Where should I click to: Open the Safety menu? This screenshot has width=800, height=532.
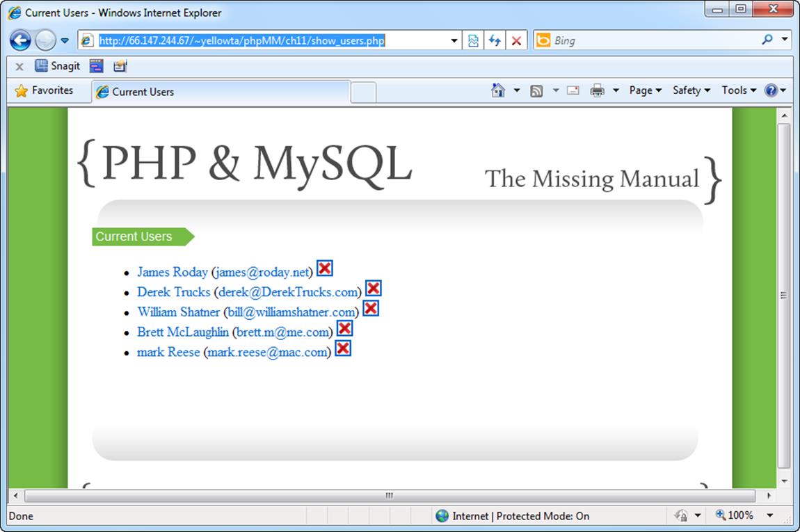[691, 90]
